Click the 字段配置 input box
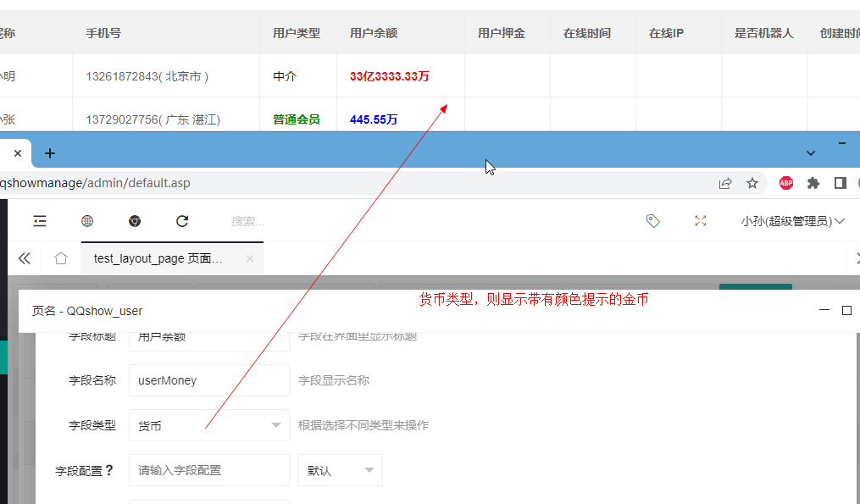Image resolution: width=860 pixels, height=504 pixels. tap(208, 470)
